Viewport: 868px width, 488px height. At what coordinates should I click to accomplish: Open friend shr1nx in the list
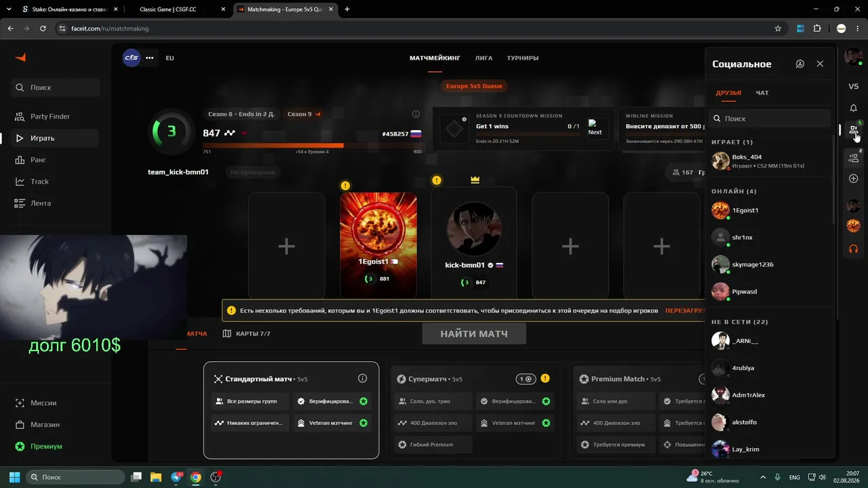click(770, 237)
